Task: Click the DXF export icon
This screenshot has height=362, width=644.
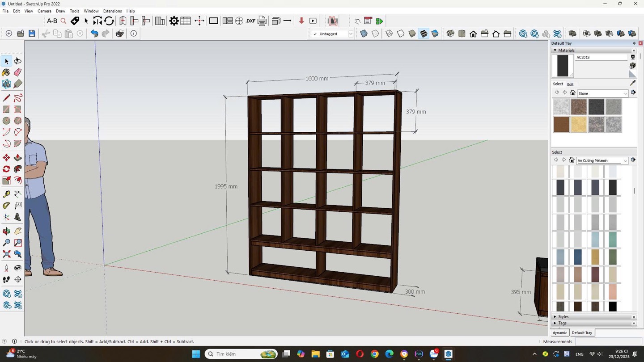Action: (x=250, y=21)
